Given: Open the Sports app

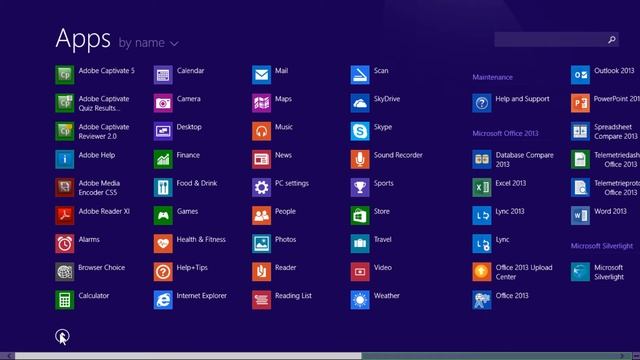Looking at the screenshot, I should tap(372, 187).
